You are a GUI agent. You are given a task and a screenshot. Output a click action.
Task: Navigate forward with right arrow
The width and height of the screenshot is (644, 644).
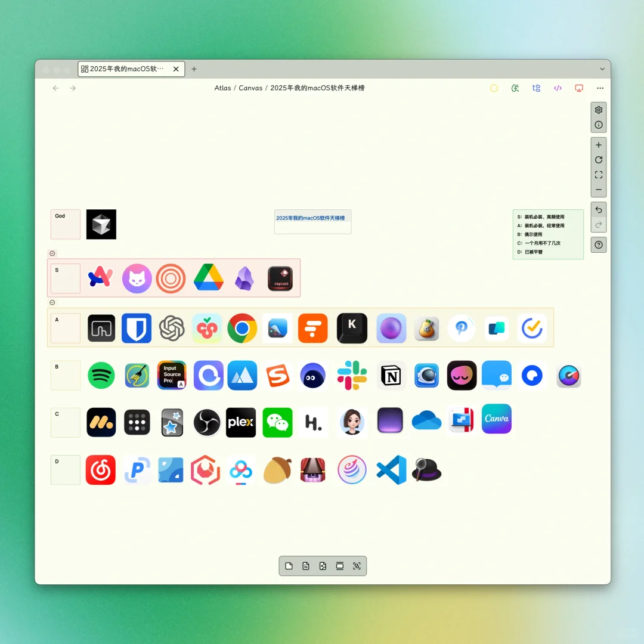[73, 88]
